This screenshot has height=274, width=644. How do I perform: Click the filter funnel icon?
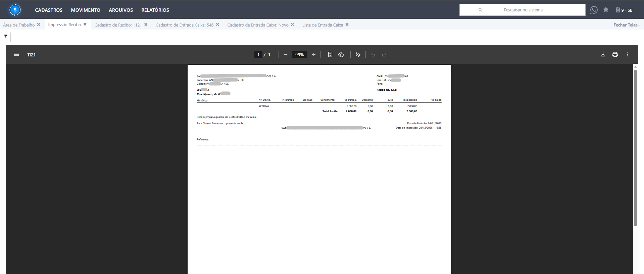point(6,37)
